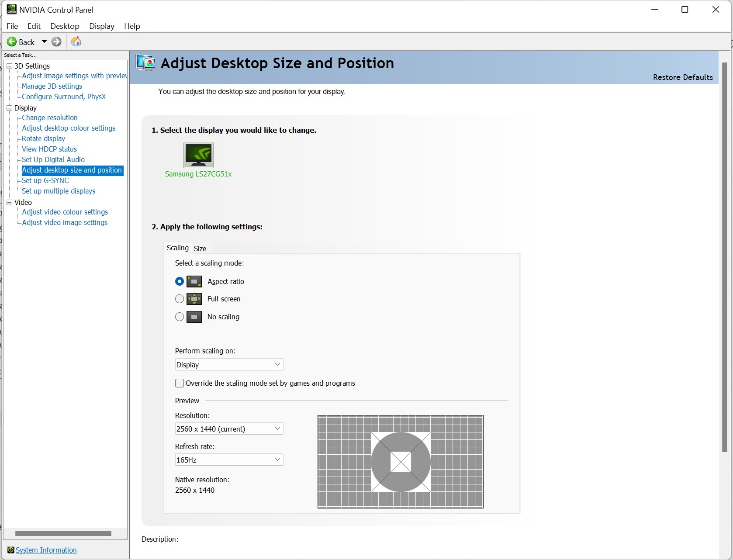Maximize the NVIDIA Control Panel window
Image resolution: width=733 pixels, height=560 pixels.
pyautogui.click(x=685, y=10)
